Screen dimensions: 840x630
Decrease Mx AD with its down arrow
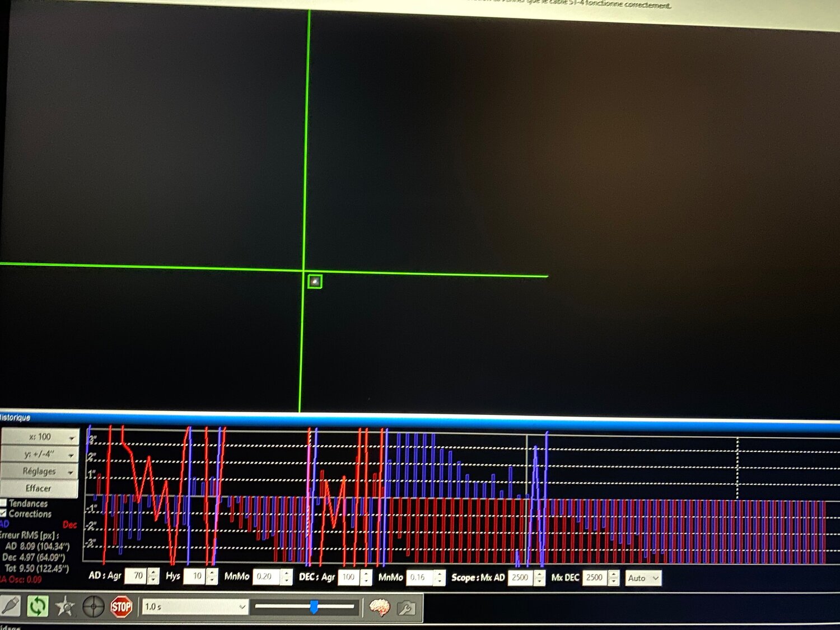pyautogui.click(x=540, y=581)
